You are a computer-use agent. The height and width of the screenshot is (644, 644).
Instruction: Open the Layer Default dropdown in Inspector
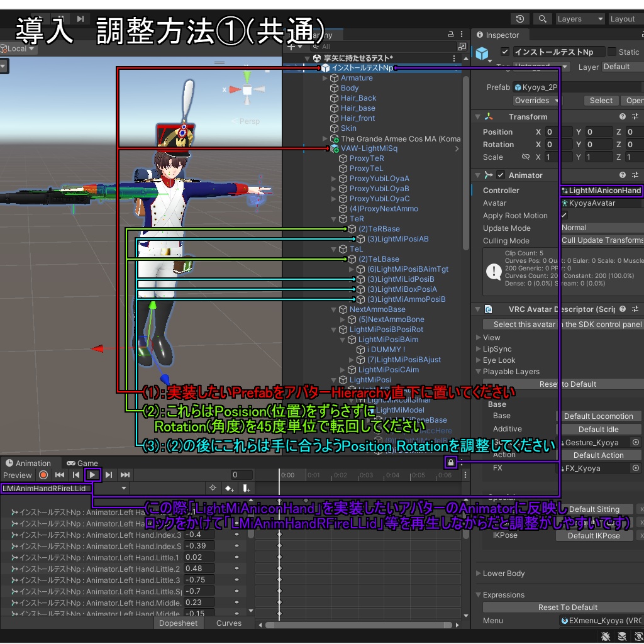click(x=622, y=67)
